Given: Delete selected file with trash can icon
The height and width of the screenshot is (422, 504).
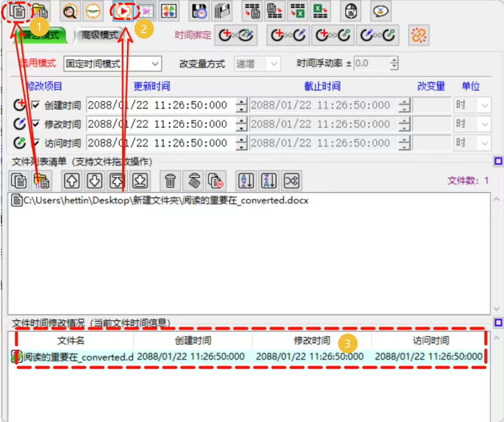Looking at the screenshot, I should pyautogui.click(x=170, y=180).
